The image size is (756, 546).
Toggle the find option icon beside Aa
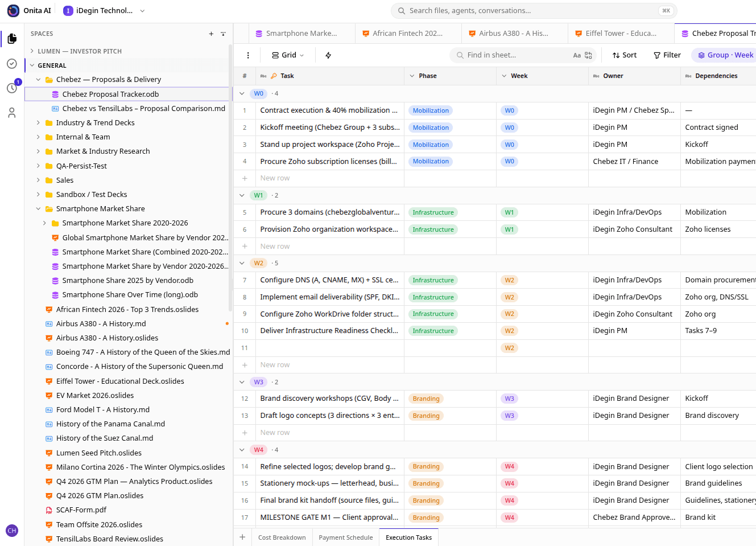click(x=588, y=55)
